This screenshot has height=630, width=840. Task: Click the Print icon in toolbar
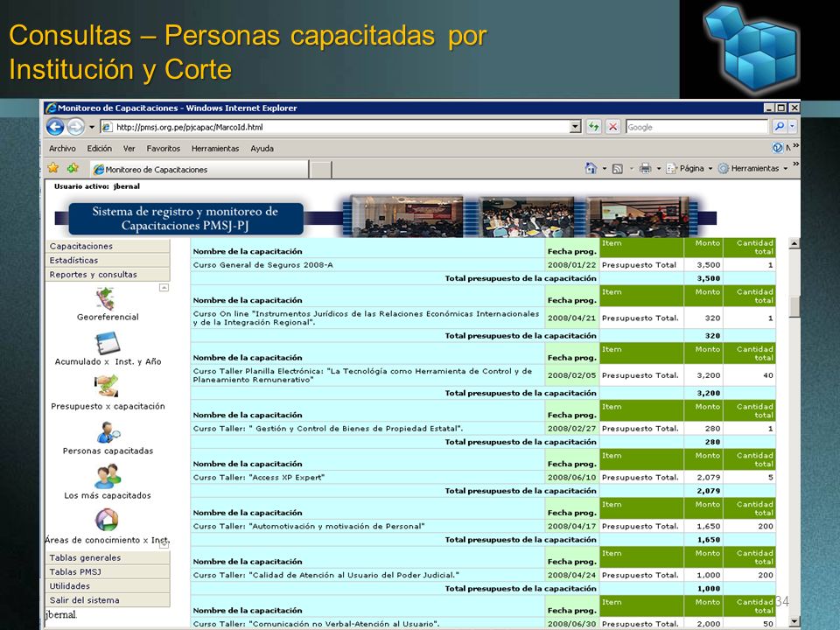pos(645,168)
